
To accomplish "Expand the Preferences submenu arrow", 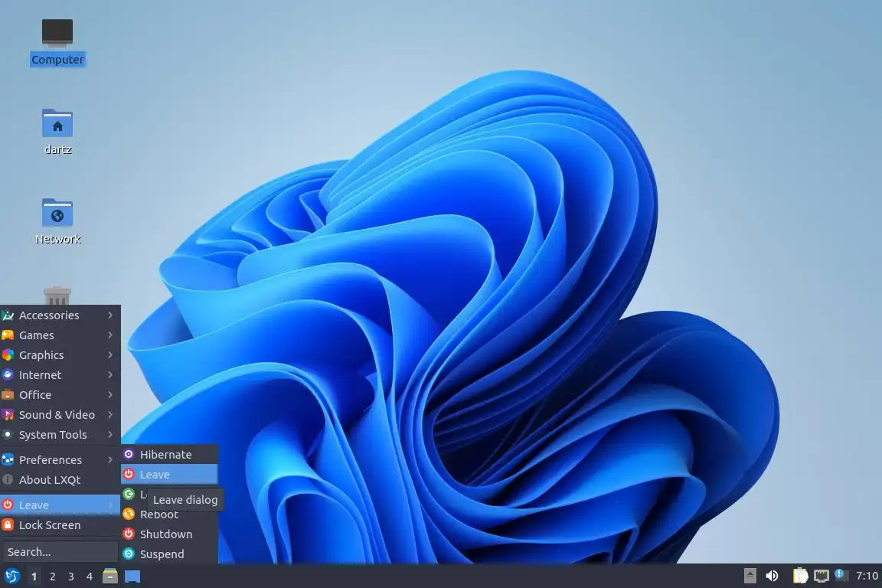I will pos(110,459).
